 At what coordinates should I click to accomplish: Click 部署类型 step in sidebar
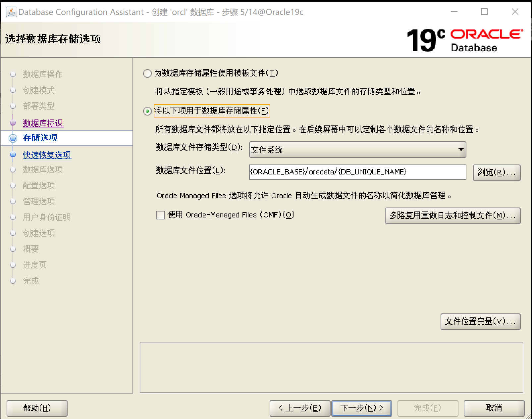39,106
